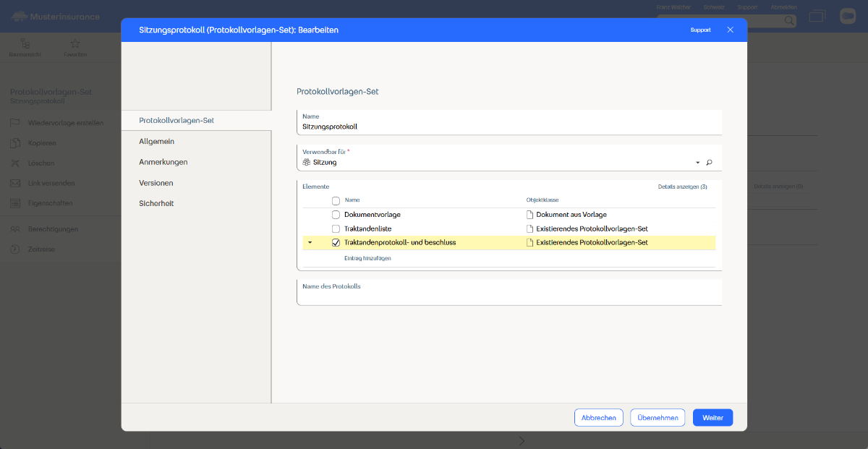Image resolution: width=868 pixels, height=449 pixels.
Task: Click the magnifier icon in Verwendbar für field
Action: tap(709, 163)
